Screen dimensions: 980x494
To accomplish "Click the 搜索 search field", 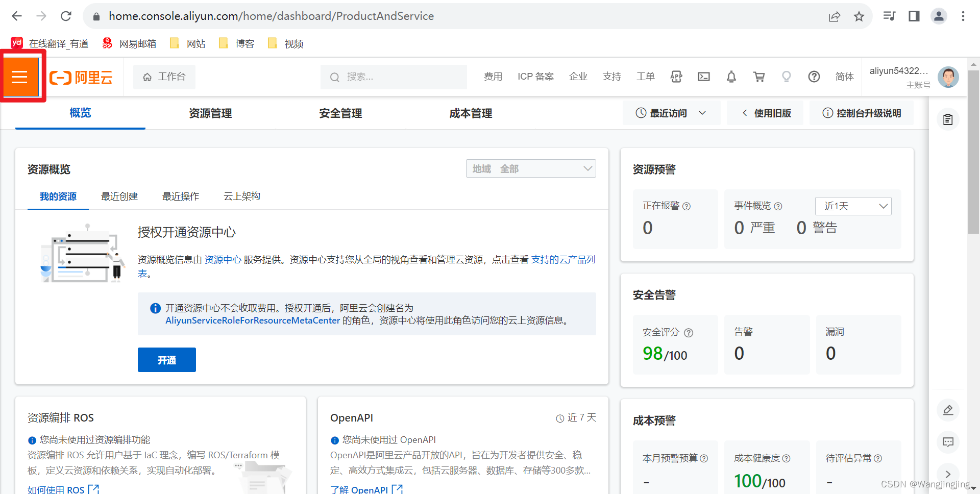I will click(394, 77).
